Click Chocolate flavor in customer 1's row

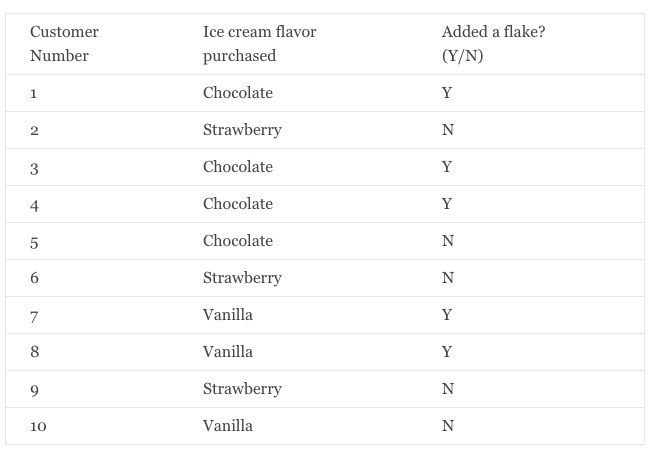click(237, 93)
